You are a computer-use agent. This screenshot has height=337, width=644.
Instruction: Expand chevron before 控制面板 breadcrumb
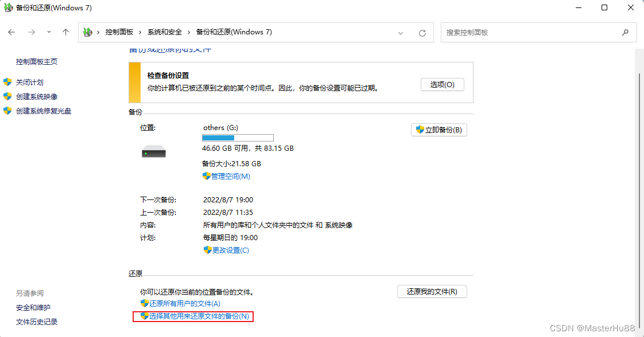tap(98, 32)
